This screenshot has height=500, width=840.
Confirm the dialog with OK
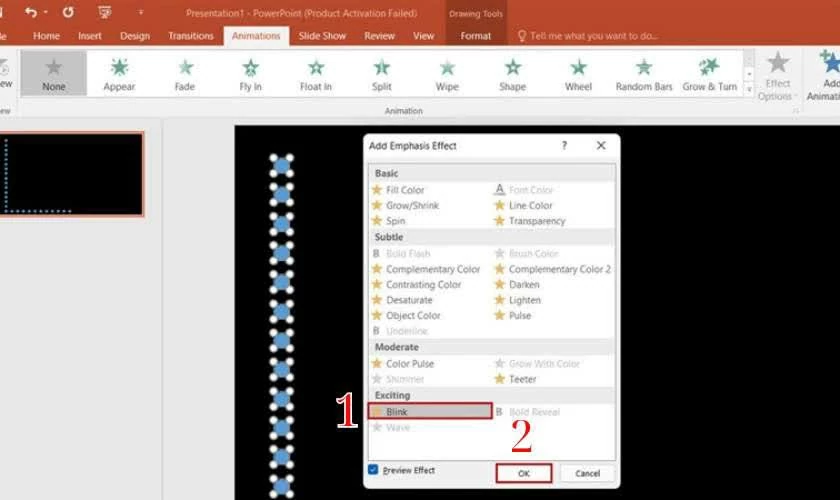(523, 473)
